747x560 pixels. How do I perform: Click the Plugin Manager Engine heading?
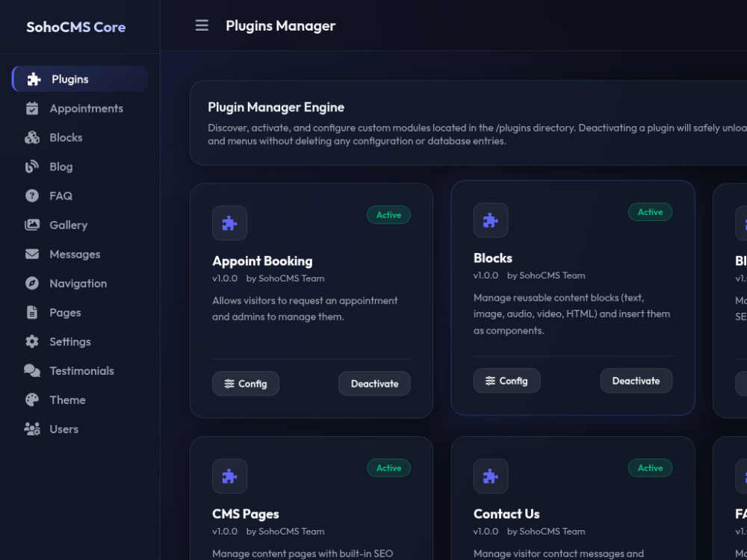276,107
